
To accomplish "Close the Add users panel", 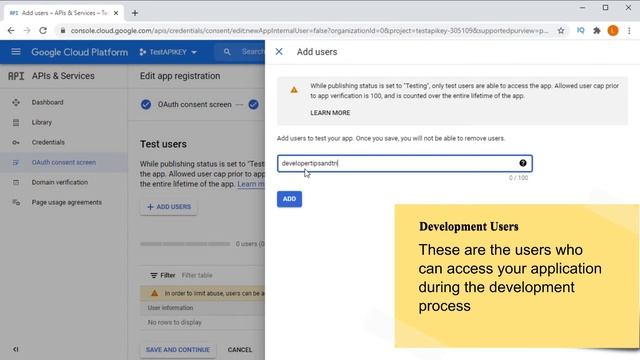I will (x=279, y=52).
